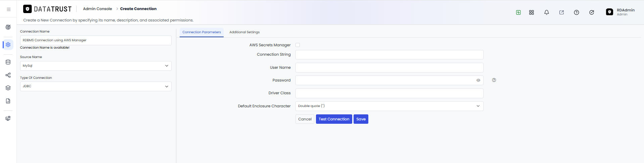644x163 pixels.
Task: Open the target icon in the sidebar
Action: click(x=8, y=27)
